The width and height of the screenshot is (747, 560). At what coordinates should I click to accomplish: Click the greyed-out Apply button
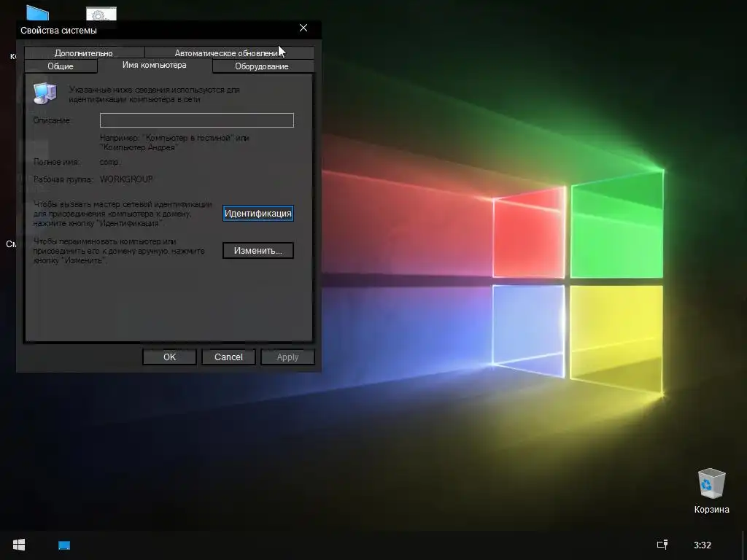point(287,357)
